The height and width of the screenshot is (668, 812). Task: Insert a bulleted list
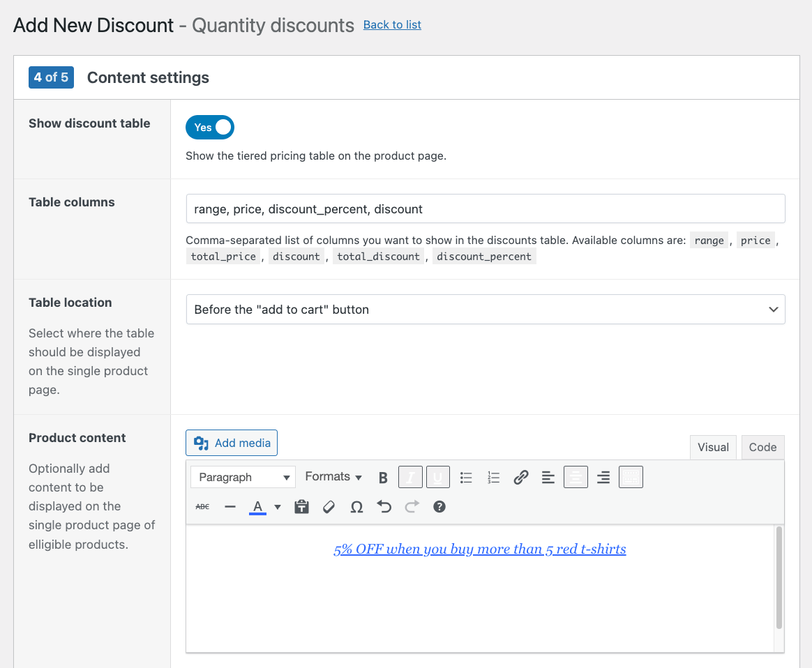pos(466,477)
